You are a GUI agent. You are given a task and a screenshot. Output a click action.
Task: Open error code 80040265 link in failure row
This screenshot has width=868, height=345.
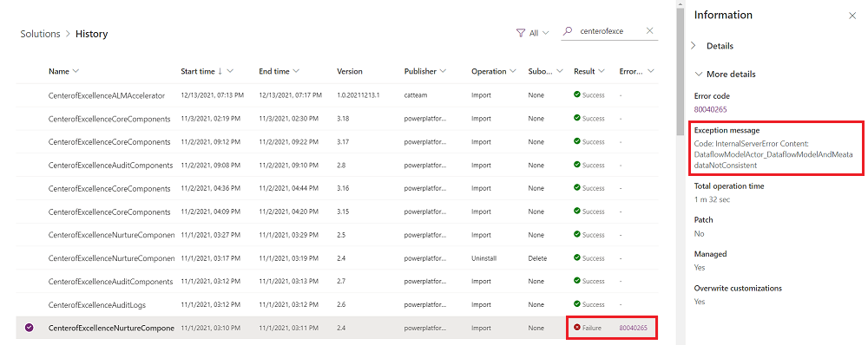click(x=634, y=328)
